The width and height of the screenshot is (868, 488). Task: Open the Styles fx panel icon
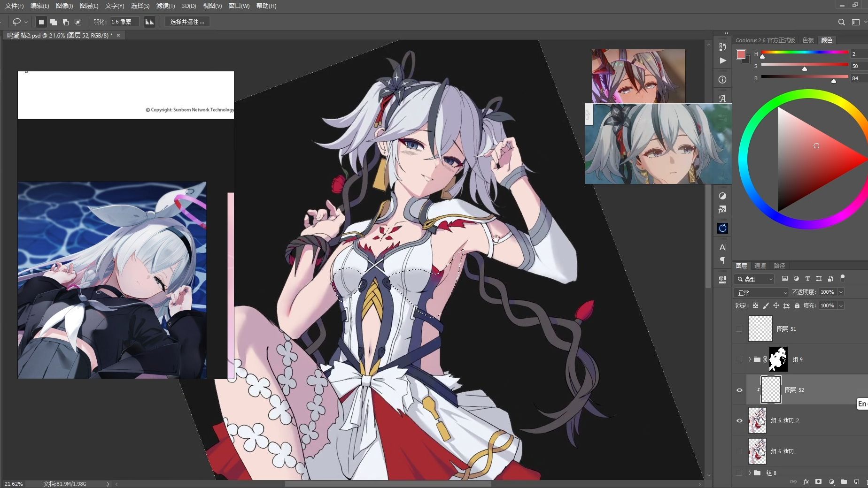[x=722, y=209]
